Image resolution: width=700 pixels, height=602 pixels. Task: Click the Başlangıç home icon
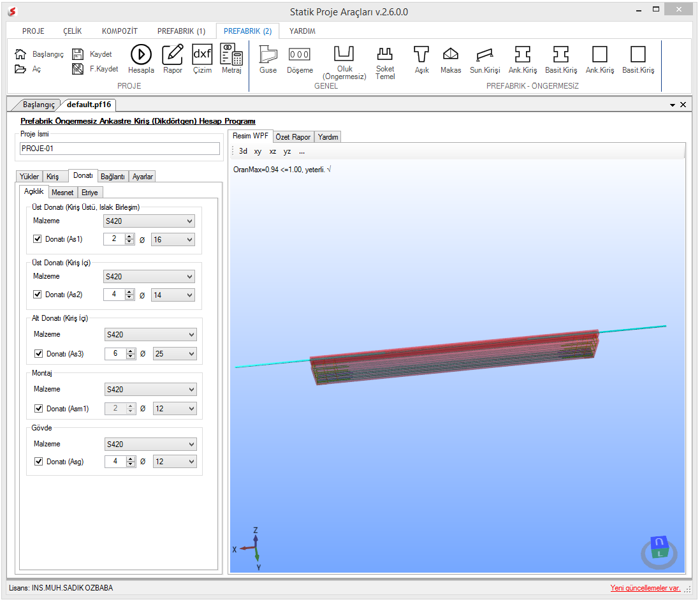click(x=20, y=54)
